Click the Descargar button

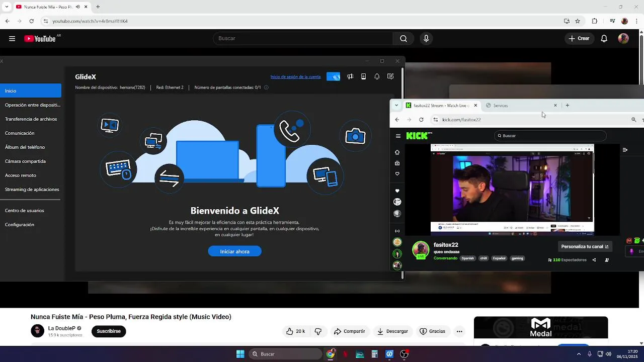pyautogui.click(x=392, y=331)
